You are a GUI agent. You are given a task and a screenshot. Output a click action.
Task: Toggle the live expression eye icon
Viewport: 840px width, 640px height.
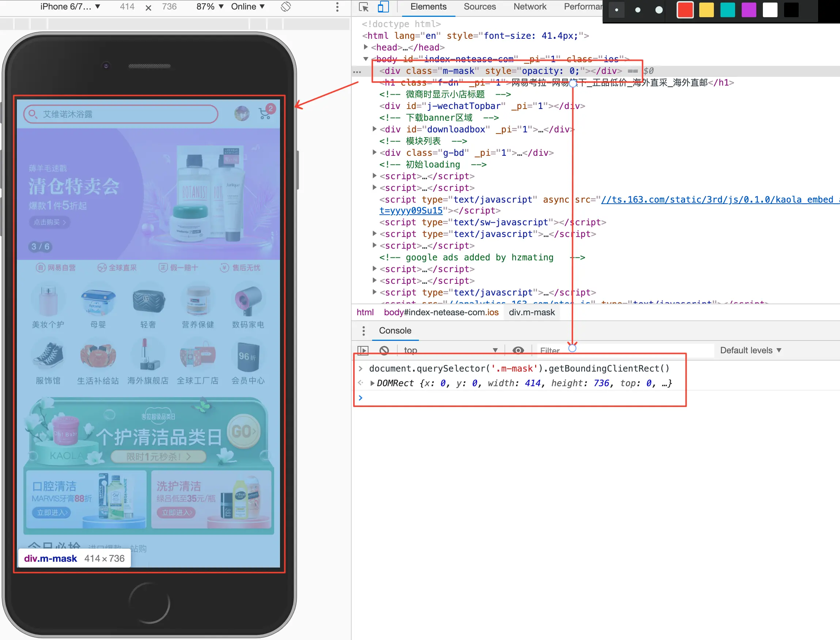click(518, 350)
